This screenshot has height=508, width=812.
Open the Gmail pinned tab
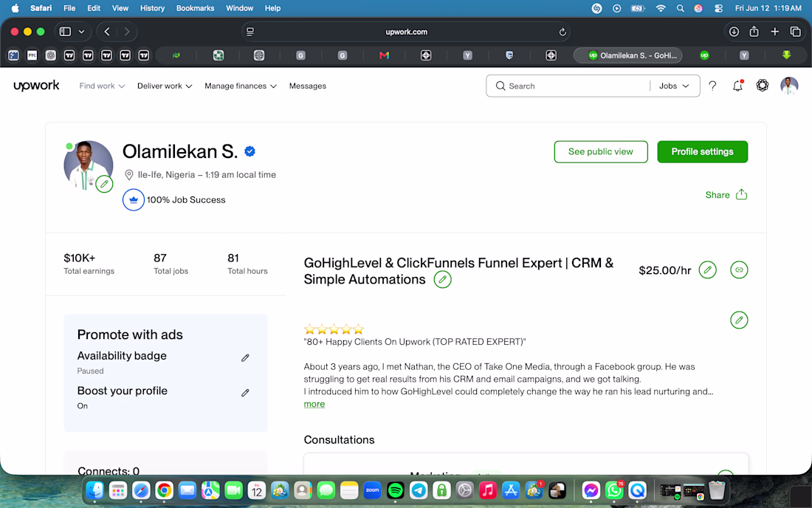point(384,55)
